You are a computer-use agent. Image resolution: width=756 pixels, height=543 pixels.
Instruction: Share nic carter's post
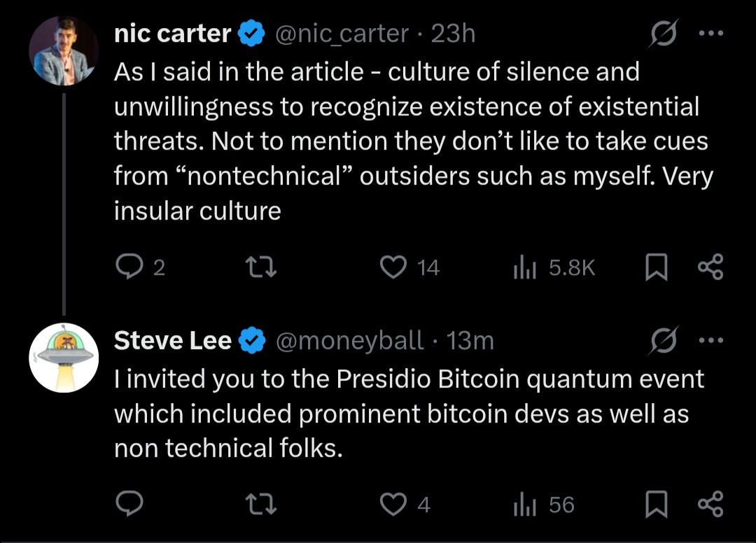point(710,267)
